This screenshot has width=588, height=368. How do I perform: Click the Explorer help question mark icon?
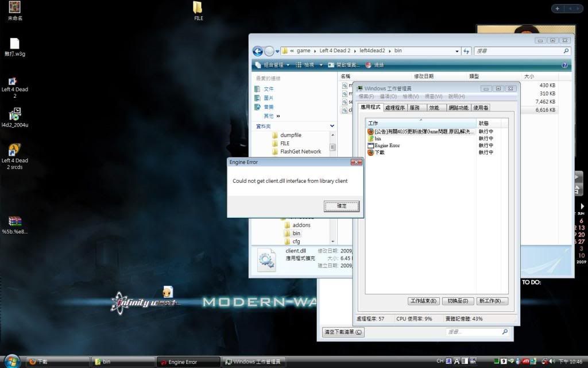564,65
